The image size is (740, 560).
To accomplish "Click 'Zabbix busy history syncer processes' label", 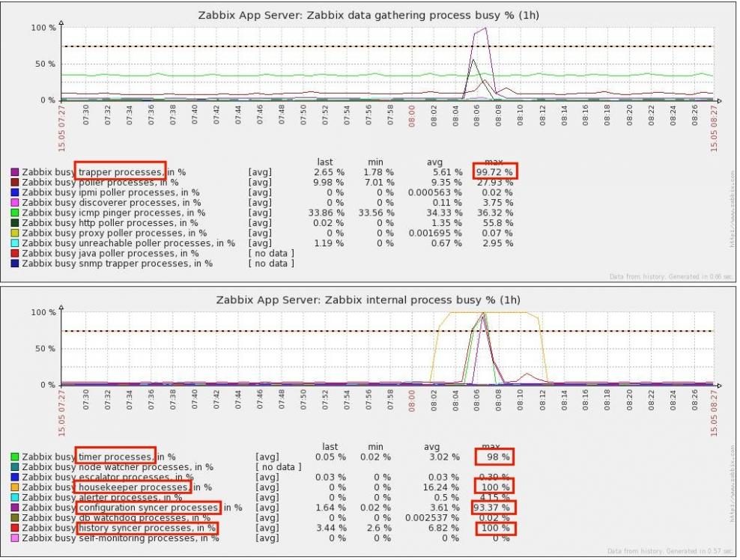I will point(119,528).
